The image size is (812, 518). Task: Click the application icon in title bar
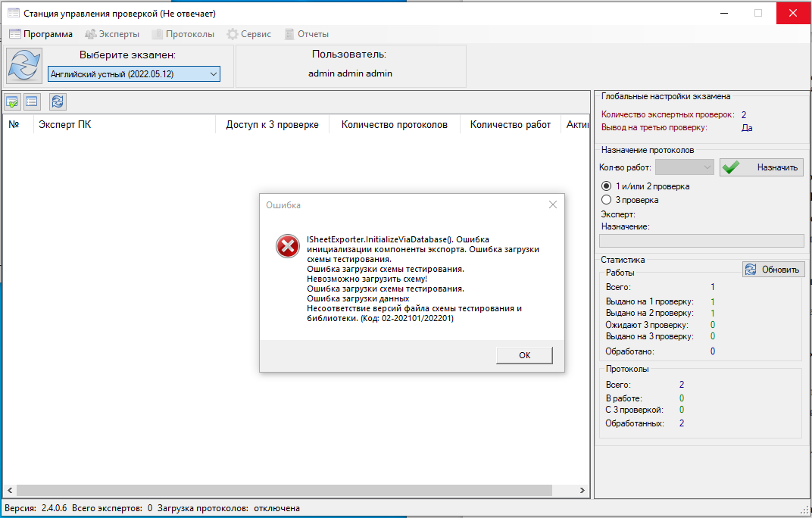(x=13, y=13)
